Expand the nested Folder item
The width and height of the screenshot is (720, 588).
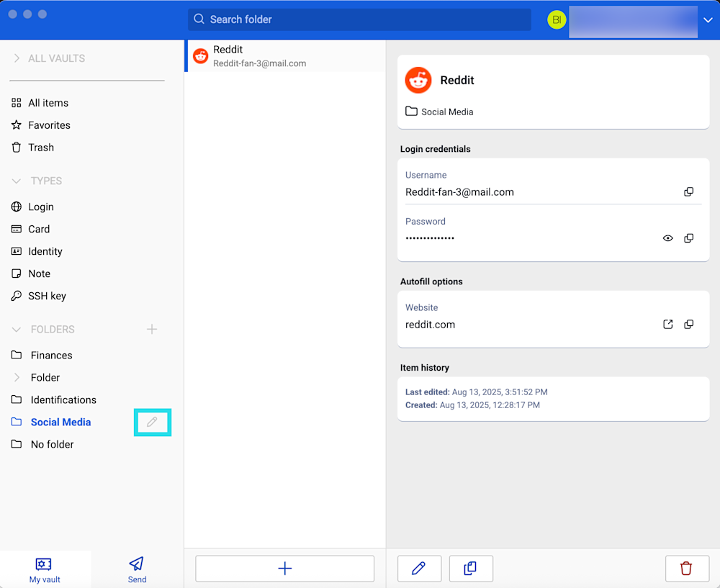[x=17, y=377]
